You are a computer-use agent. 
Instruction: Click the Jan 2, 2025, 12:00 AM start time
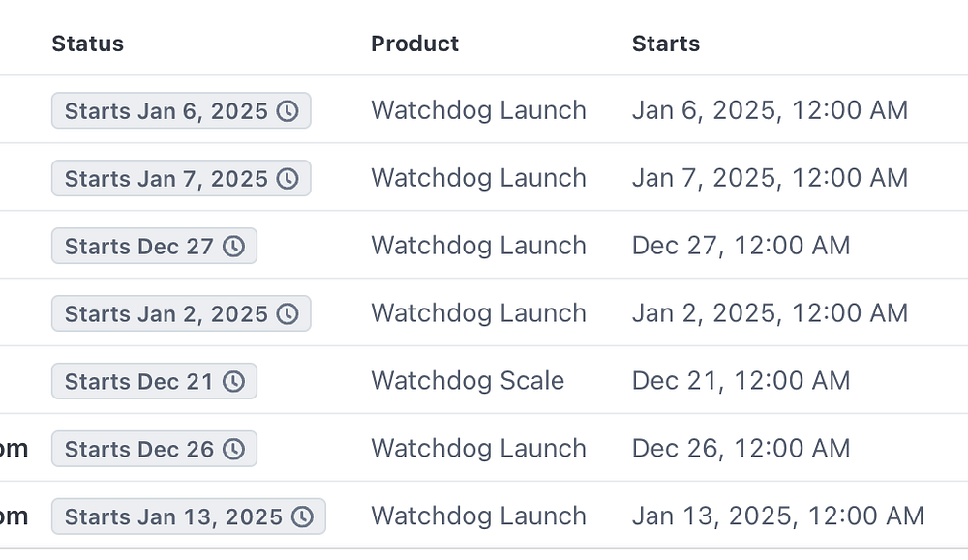tap(770, 313)
